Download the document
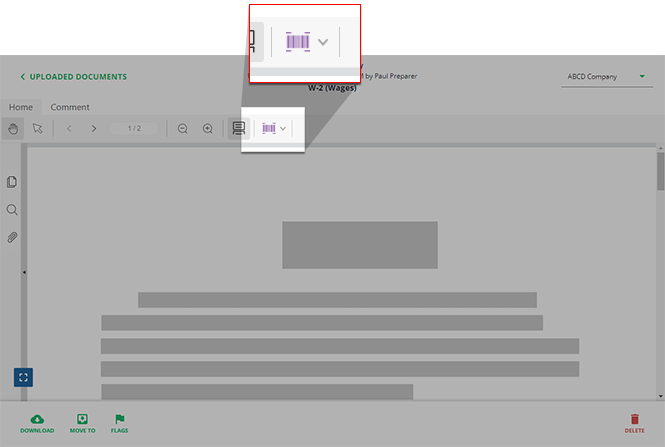The image size is (665, 447). click(x=37, y=424)
